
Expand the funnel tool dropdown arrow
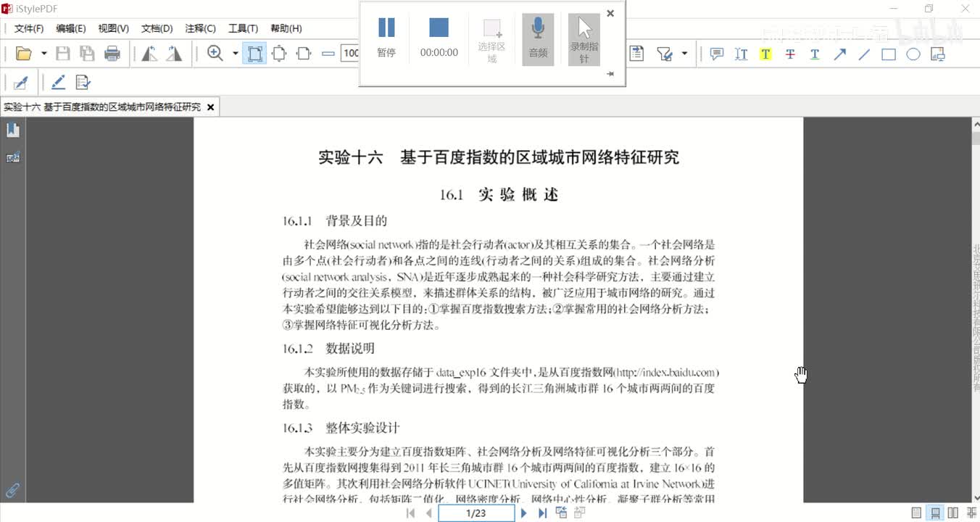(684, 54)
